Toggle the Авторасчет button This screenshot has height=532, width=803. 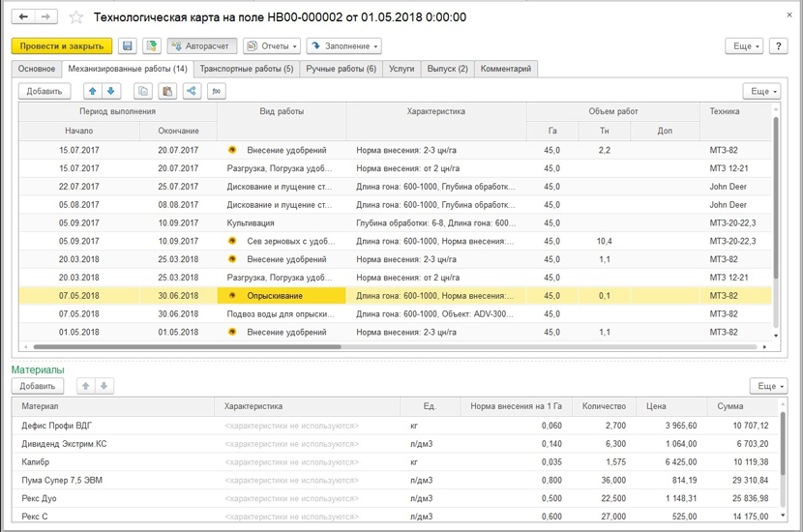coord(201,46)
